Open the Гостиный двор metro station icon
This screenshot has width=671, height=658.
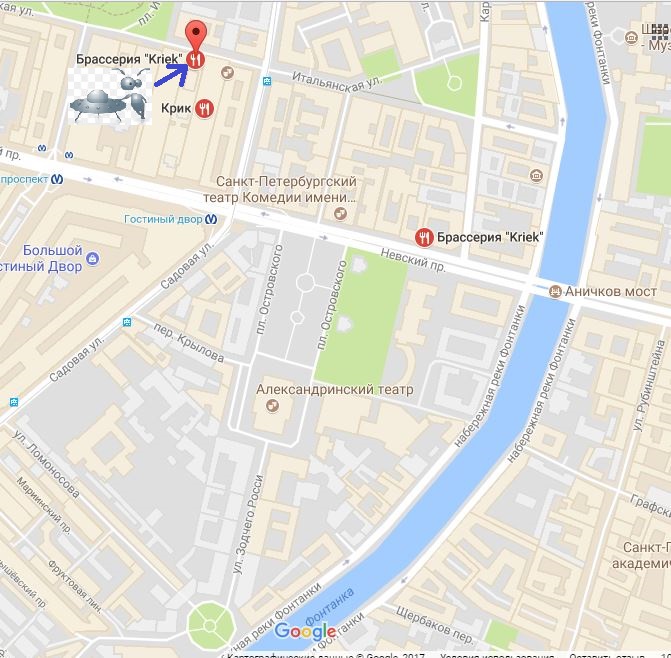click(211, 219)
